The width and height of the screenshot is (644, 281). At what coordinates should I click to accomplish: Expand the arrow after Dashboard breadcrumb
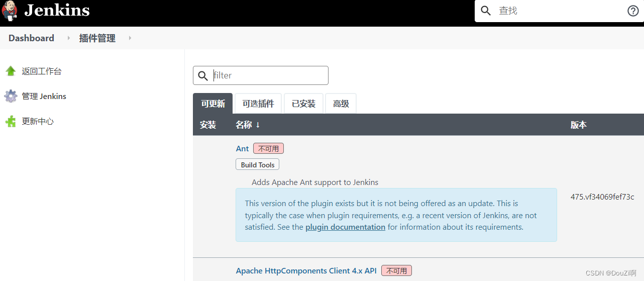[68, 38]
